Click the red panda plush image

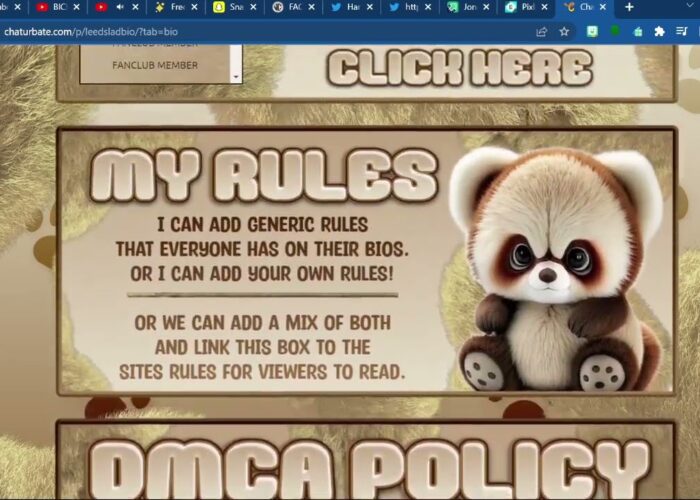tap(558, 268)
